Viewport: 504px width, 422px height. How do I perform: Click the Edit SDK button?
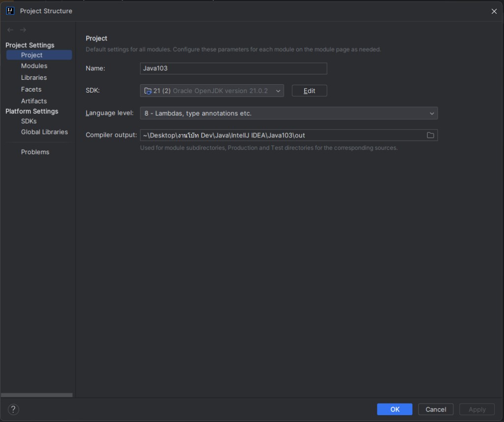point(309,91)
